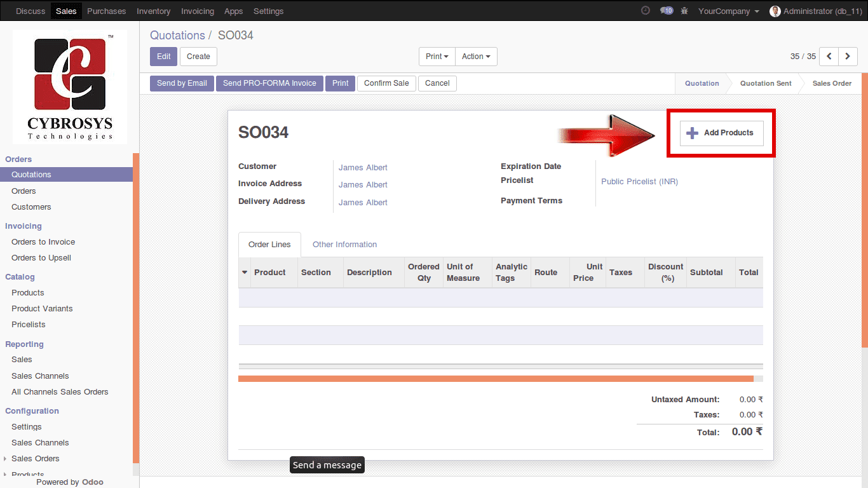
Task: Click the Cybrosys Technologies logo
Action: coord(70,87)
